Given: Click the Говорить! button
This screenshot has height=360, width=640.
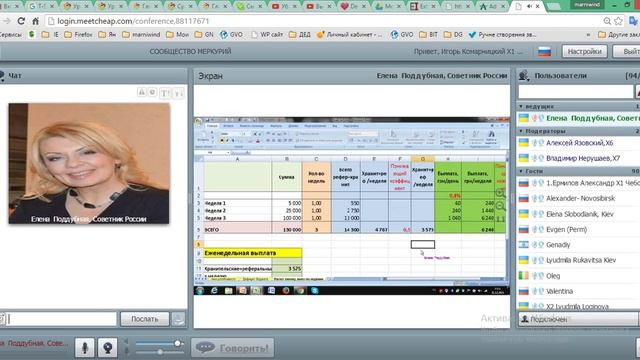Looking at the screenshot, I should tap(233, 348).
